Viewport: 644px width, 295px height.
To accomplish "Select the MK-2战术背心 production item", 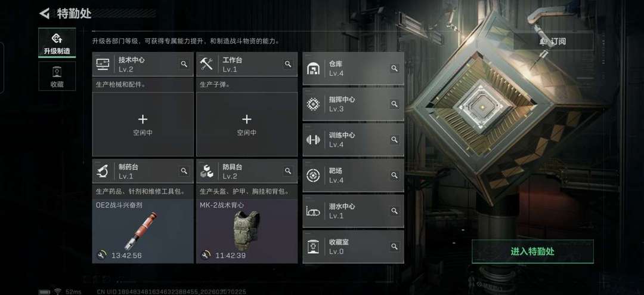I will [247, 231].
